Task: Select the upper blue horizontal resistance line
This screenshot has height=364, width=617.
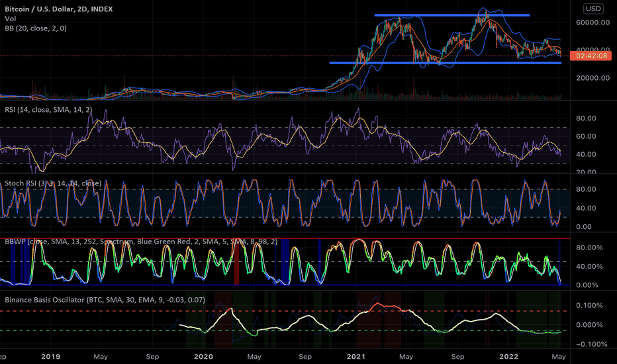Action: point(451,15)
